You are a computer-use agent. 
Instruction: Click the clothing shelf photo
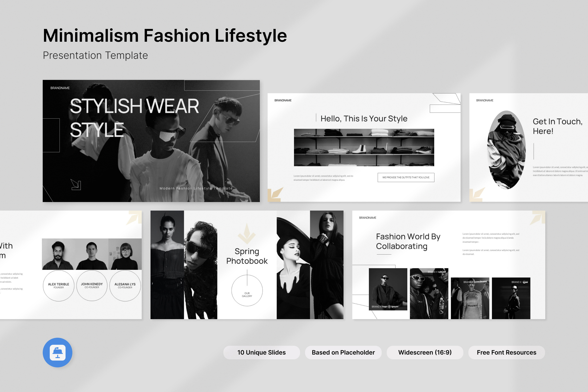(x=364, y=148)
